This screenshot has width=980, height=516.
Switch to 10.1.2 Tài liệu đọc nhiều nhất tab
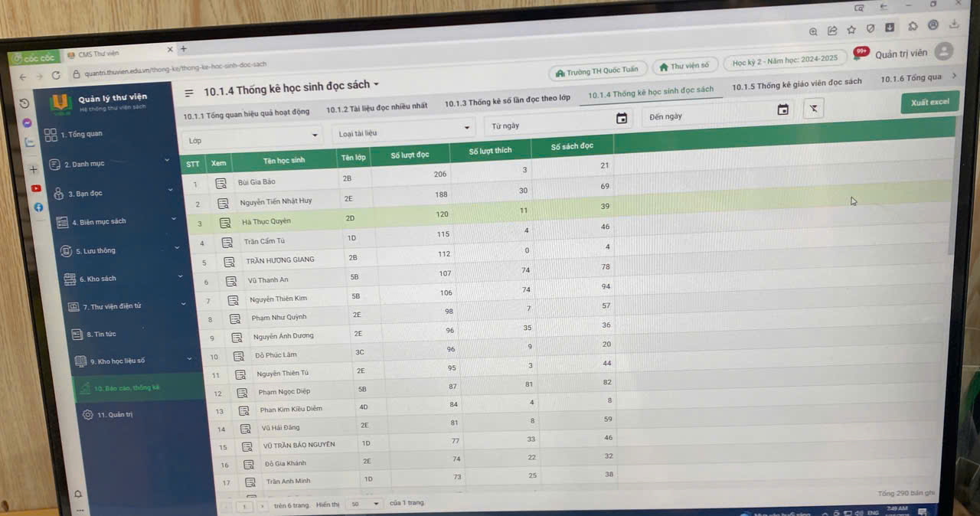[377, 107]
